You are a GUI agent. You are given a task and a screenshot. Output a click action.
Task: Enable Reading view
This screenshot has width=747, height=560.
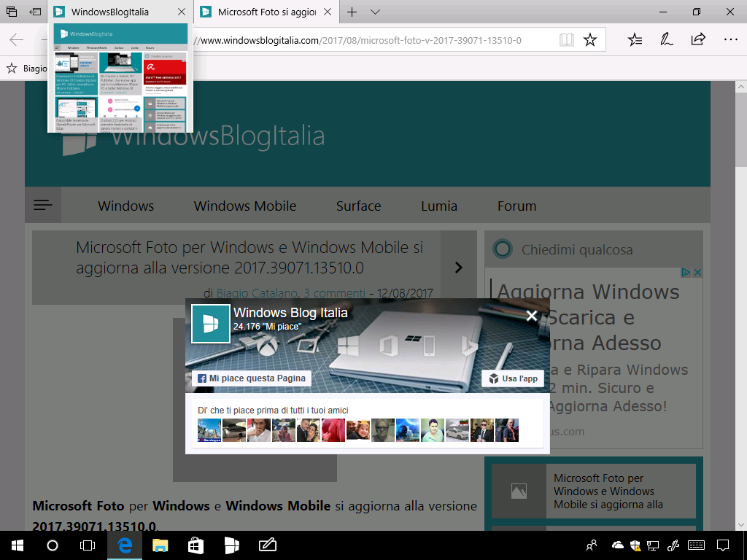pyautogui.click(x=566, y=39)
